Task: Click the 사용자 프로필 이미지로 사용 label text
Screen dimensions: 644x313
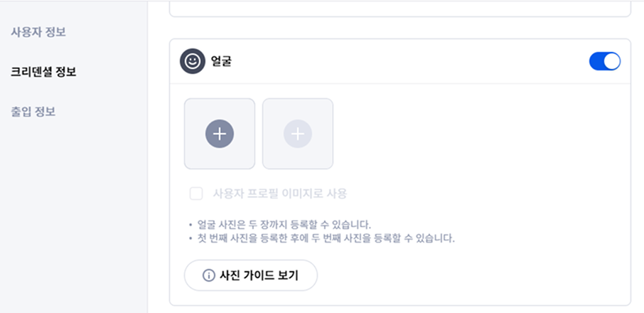Action: [x=280, y=193]
